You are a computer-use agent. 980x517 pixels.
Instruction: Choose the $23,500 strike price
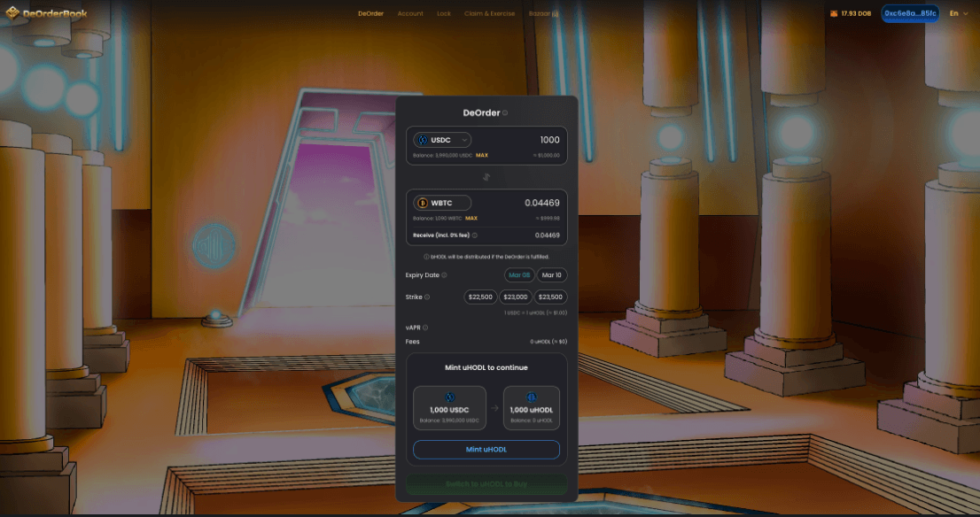click(x=550, y=297)
